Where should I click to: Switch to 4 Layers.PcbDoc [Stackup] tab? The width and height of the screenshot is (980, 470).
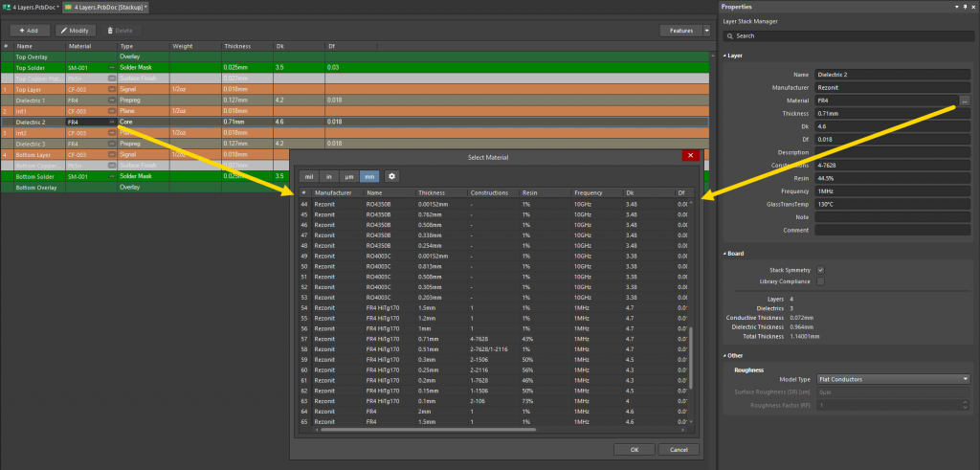106,7
